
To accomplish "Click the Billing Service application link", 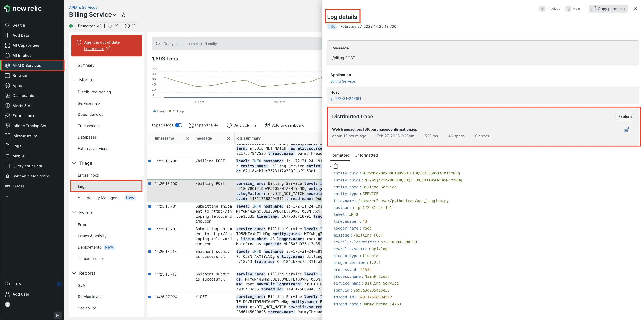I will point(343,81).
